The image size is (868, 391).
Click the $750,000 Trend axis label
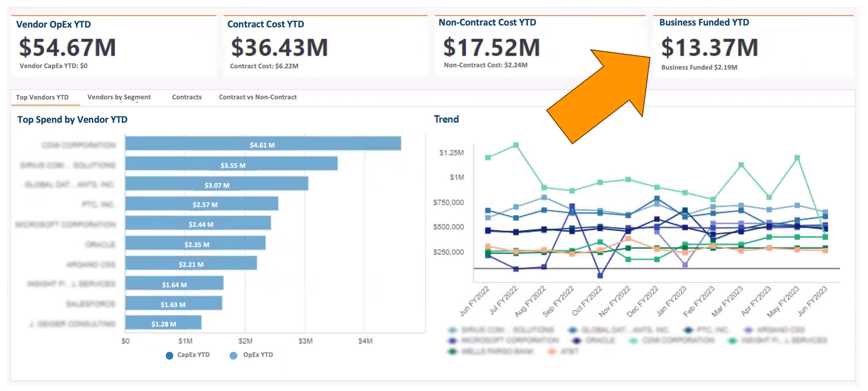pos(448,202)
